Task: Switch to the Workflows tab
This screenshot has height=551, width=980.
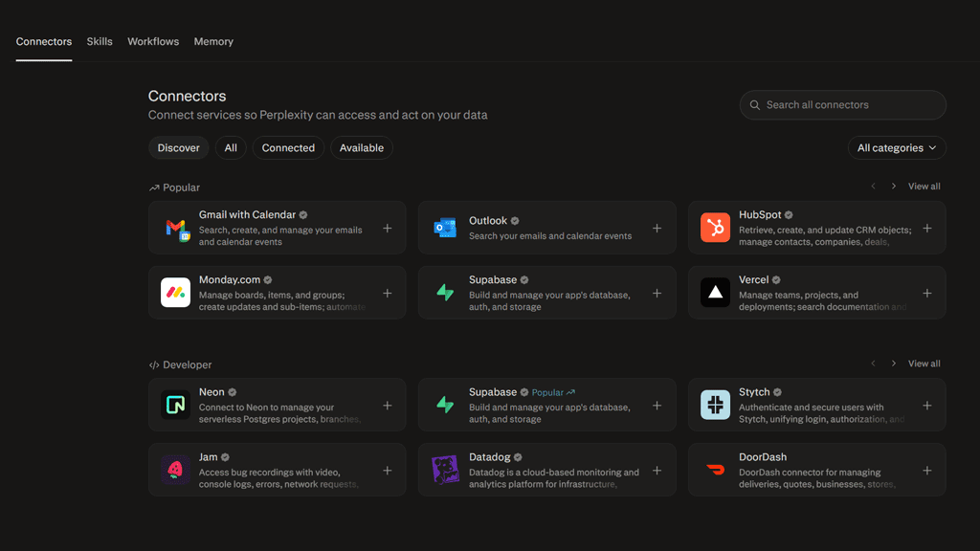Action: click(x=153, y=41)
